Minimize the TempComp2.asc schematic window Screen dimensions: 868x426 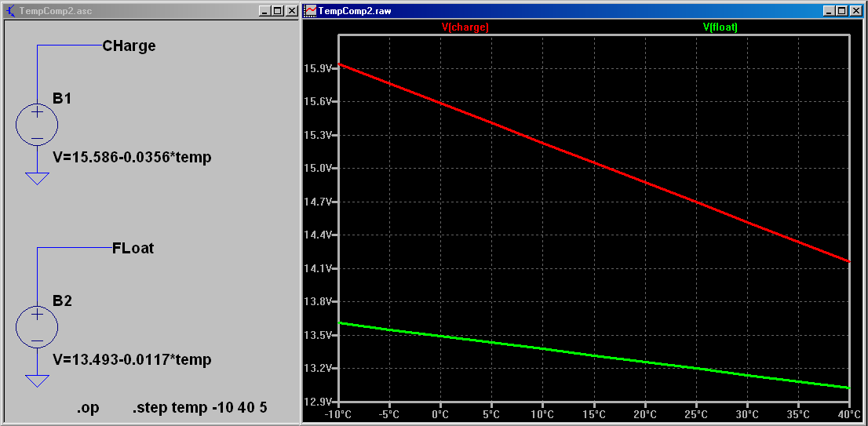tap(264, 10)
